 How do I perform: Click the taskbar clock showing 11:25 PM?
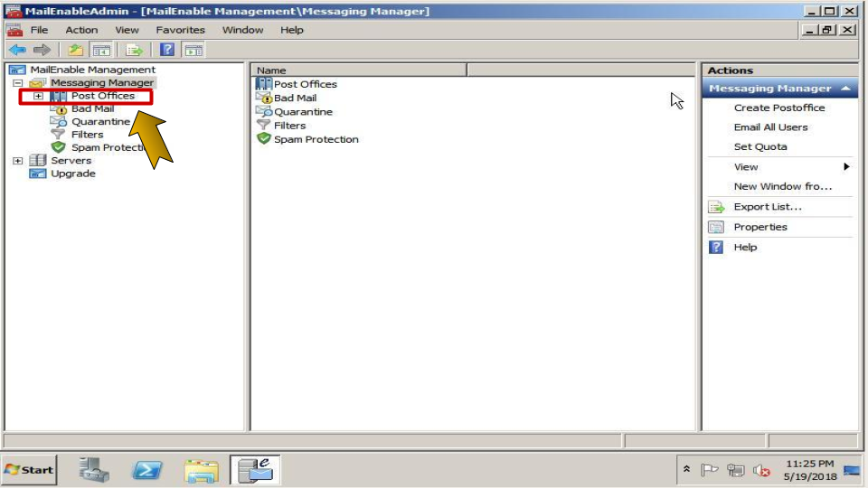tap(810, 470)
